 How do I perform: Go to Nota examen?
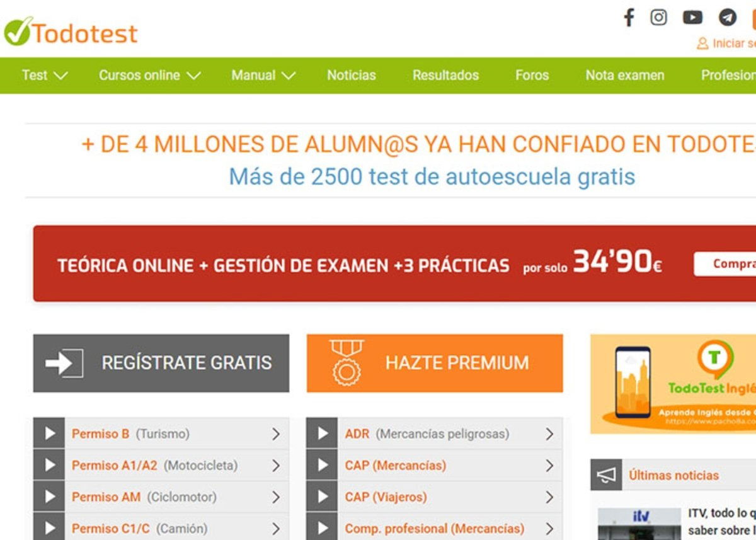tap(624, 75)
